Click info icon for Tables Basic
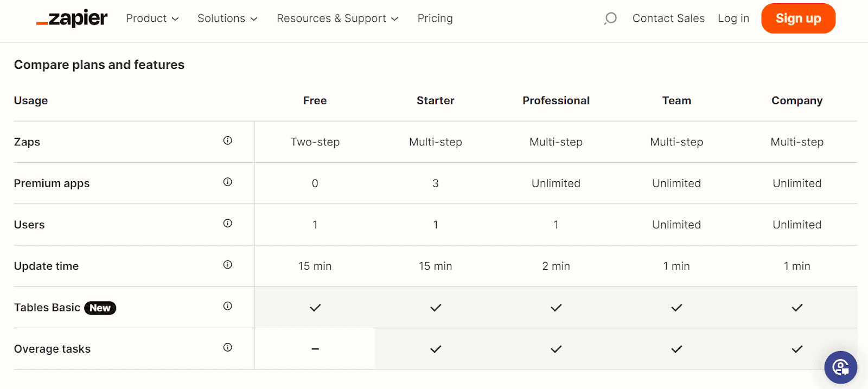868x389 pixels. click(x=228, y=306)
